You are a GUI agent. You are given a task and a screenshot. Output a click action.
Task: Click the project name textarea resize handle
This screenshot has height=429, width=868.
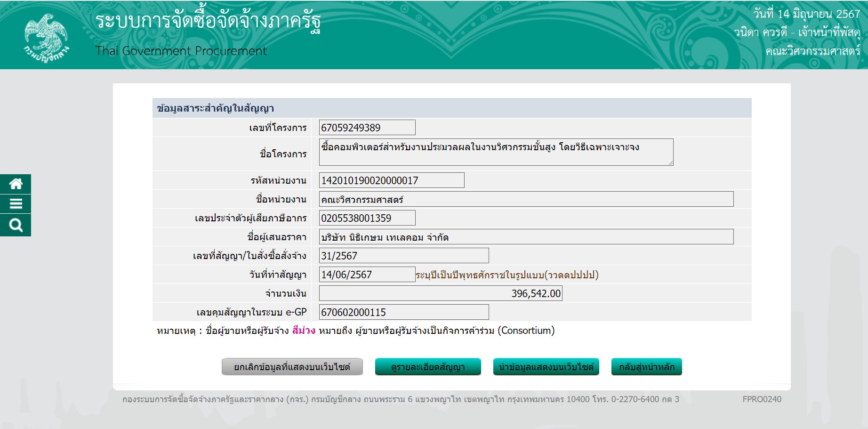coord(671,163)
